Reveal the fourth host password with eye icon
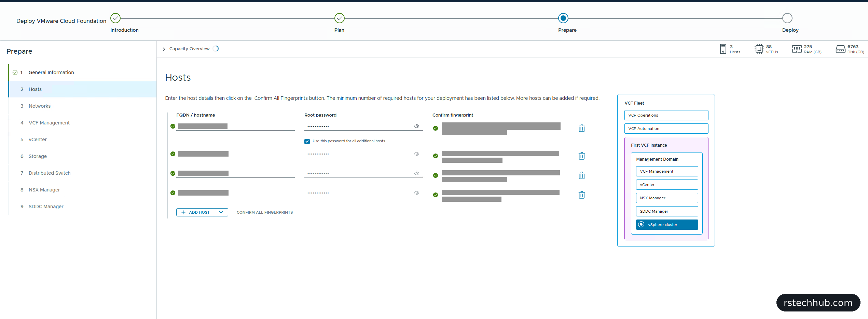This screenshot has width=868, height=319. (416, 193)
